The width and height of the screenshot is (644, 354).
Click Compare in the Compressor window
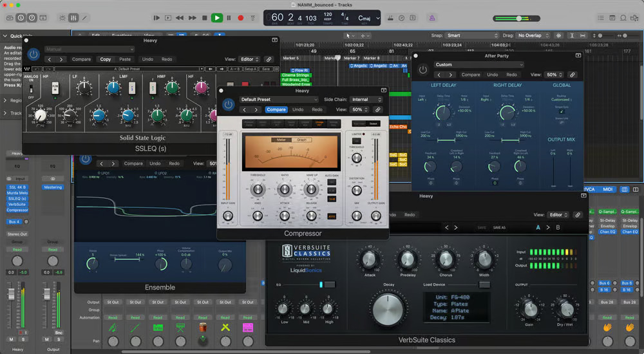pos(276,109)
